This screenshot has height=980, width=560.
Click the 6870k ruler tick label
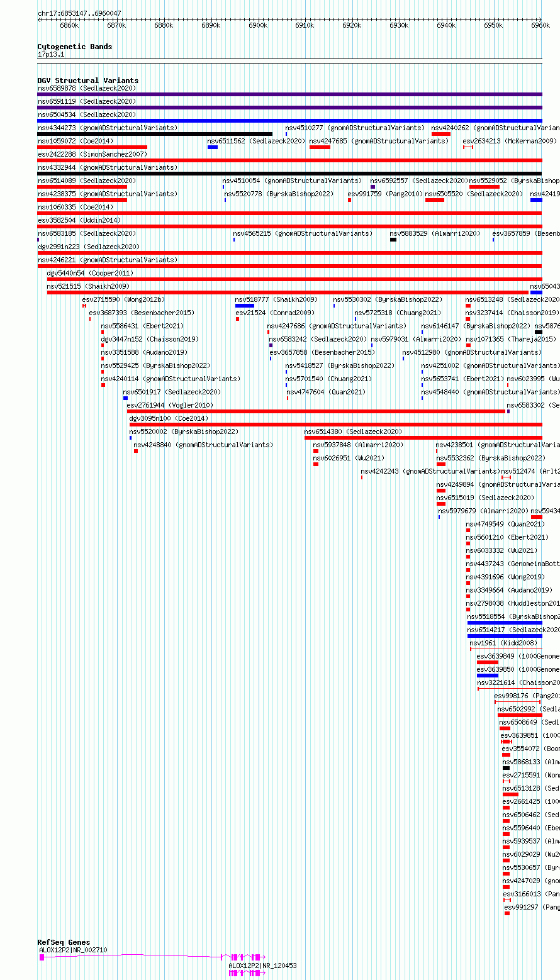[x=116, y=25]
